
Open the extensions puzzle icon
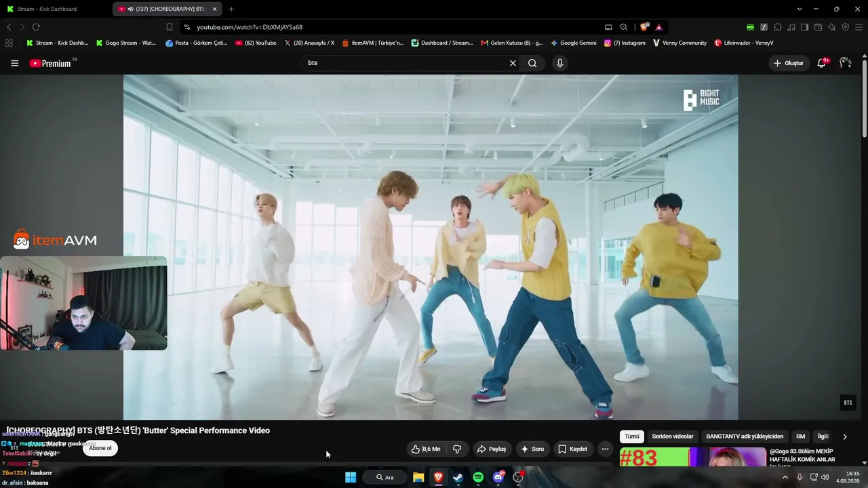(x=777, y=27)
